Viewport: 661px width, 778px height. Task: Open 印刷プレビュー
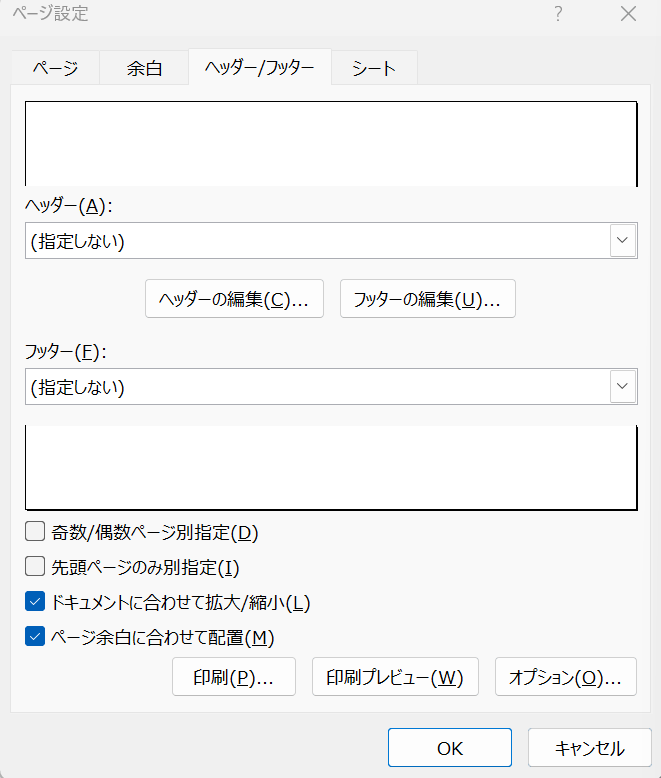[395, 677]
